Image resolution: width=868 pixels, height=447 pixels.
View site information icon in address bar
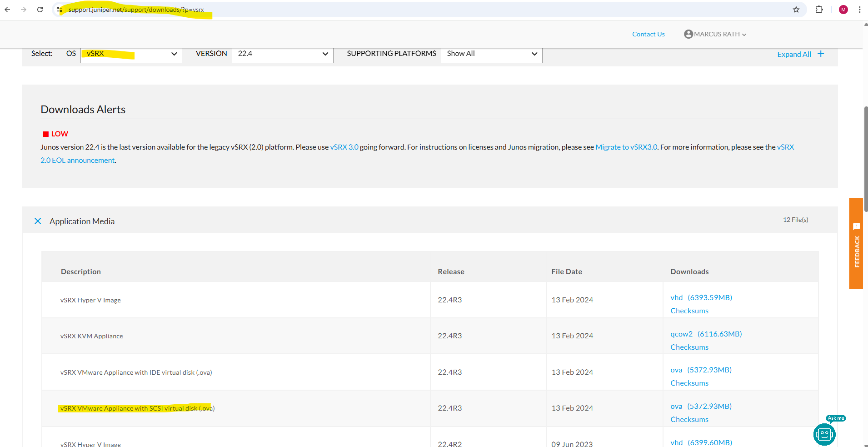click(x=60, y=10)
